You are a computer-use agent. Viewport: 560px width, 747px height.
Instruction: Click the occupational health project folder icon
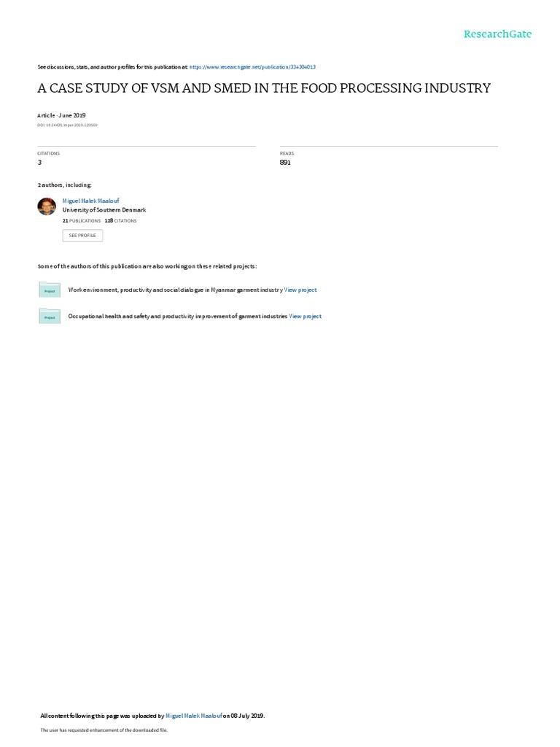(x=50, y=316)
